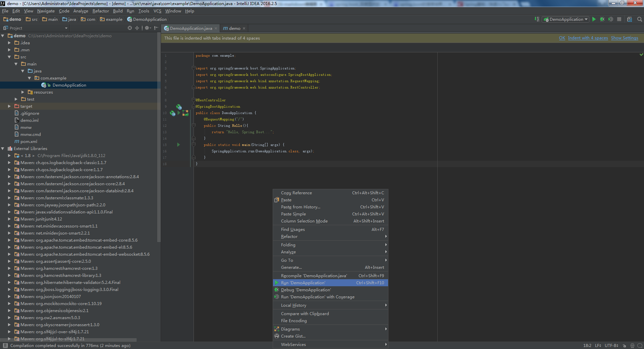Click Hide Project panel icon
This screenshot has width=644, height=349.
click(x=156, y=28)
